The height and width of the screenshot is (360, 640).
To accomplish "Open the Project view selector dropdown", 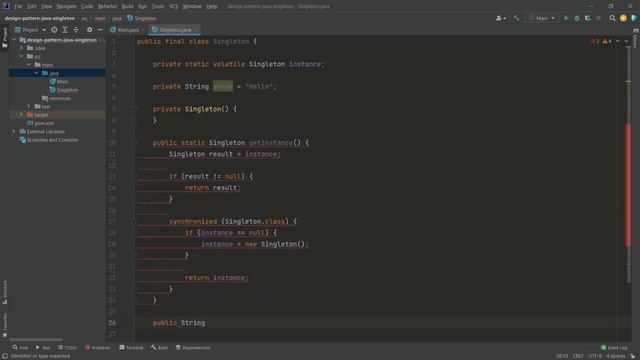I will point(31,30).
